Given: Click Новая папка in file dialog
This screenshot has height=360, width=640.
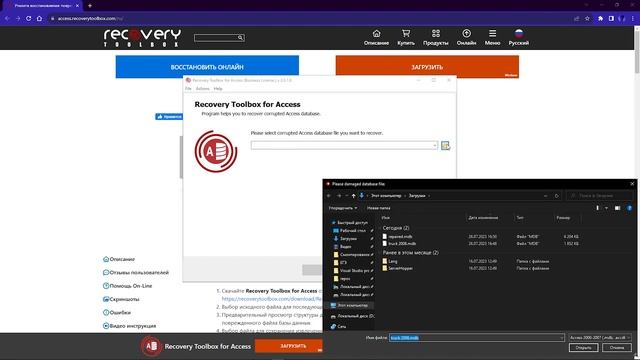Looking at the screenshot, I should tap(378, 208).
